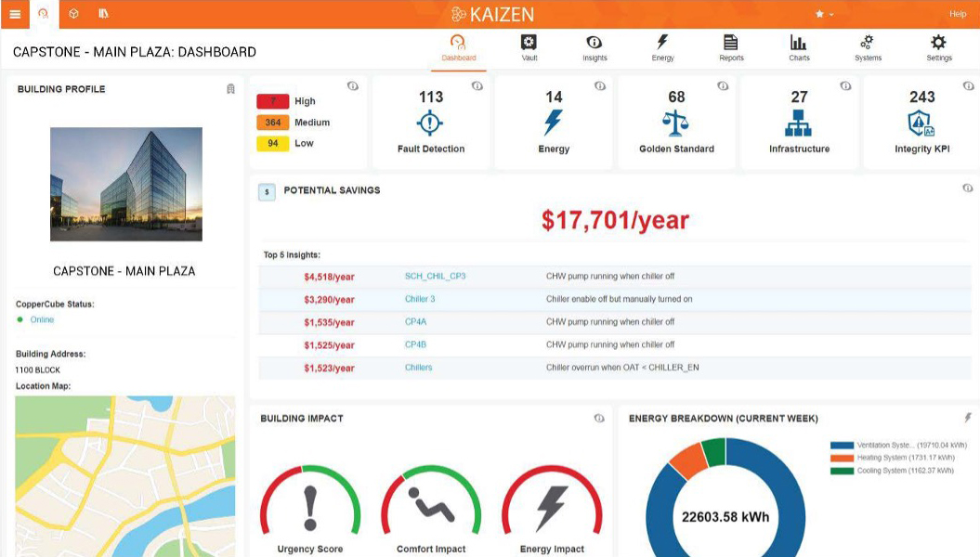Image resolution: width=980 pixels, height=557 pixels.
Task: Click the Energy Breakdown lightning icon
Action: (x=968, y=418)
